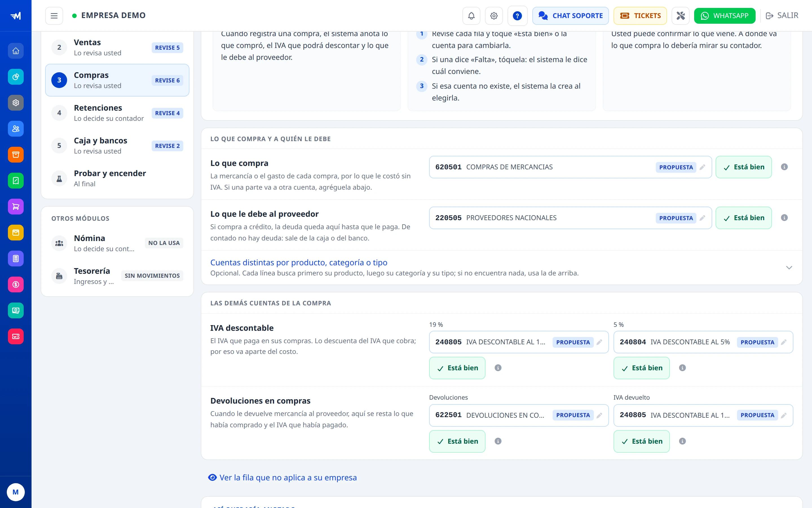This screenshot has width=812, height=508.
Task: Open the teal cash bills icon
Action: pyautogui.click(x=16, y=310)
